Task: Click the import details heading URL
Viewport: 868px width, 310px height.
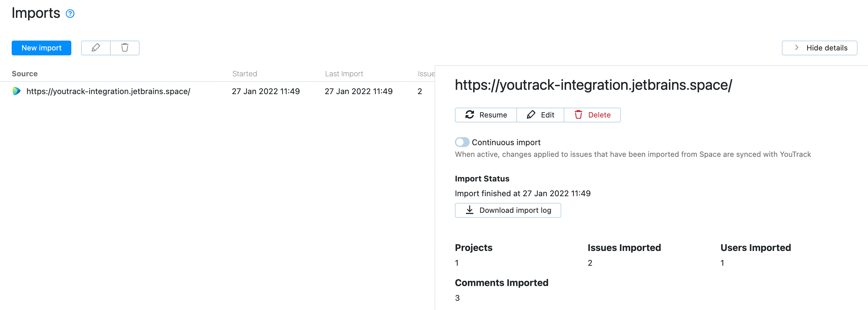Action: (594, 85)
